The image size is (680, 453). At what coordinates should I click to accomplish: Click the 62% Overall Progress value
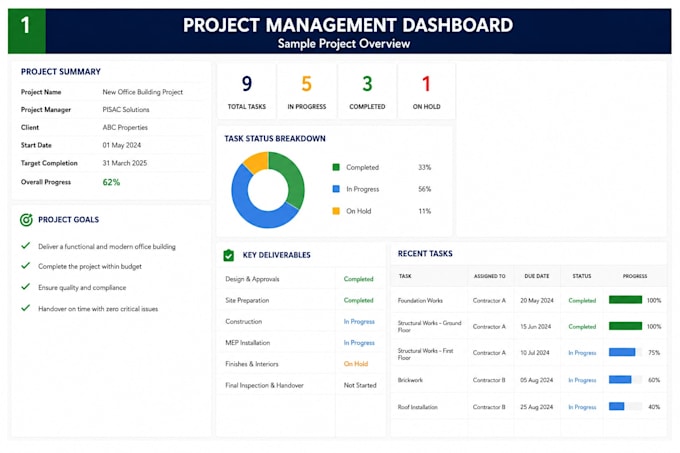coord(111,182)
